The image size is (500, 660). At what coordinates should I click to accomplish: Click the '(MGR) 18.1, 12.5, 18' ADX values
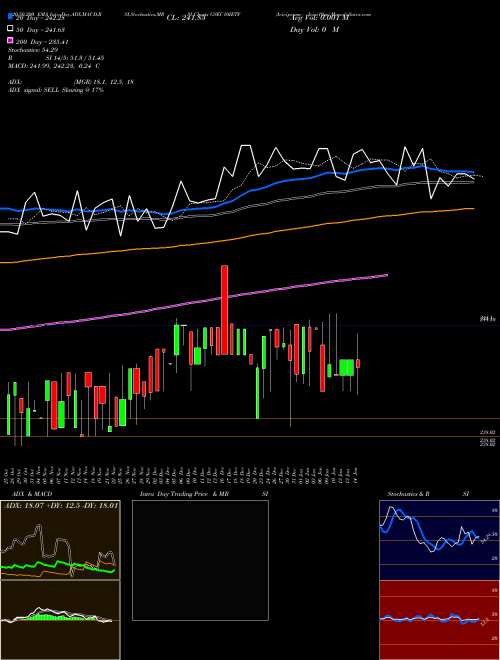click(x=104, y=82)
